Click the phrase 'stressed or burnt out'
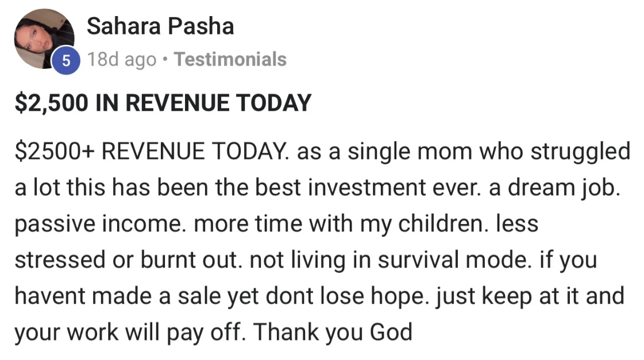Image resolution: width=644 pixels, height=360 pixels. [126, 260]
